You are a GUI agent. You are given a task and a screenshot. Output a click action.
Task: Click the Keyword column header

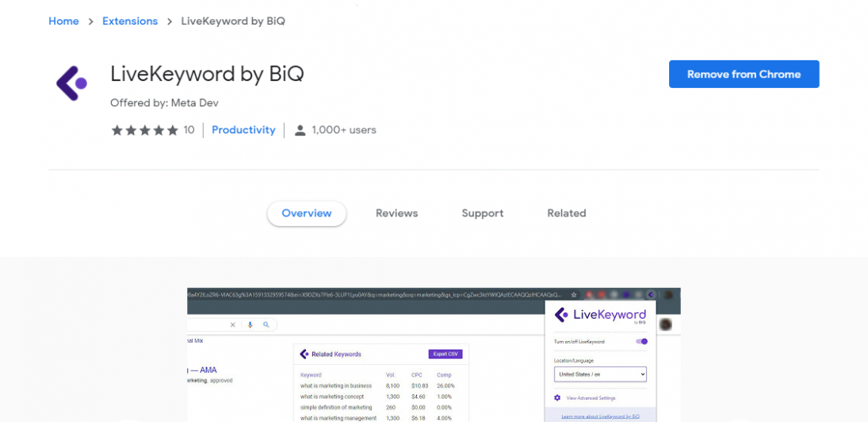click(x=311, y=375)
